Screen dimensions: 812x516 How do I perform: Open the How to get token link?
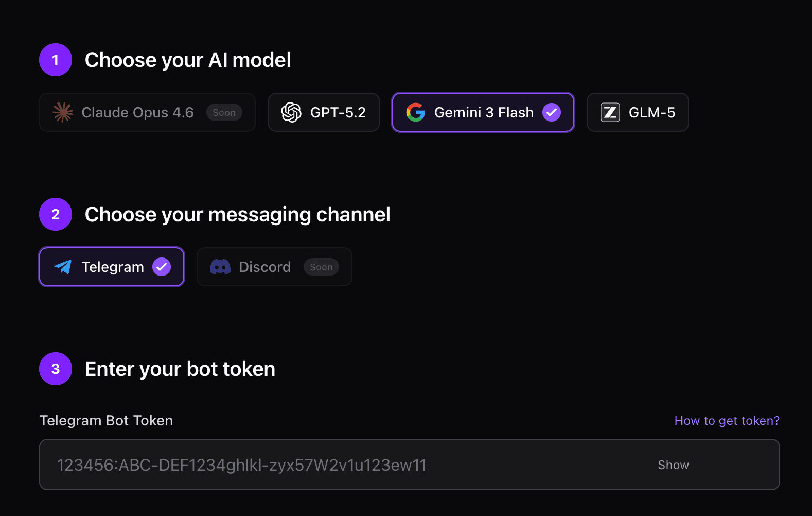pyautogui.click(x=727, y=420)
